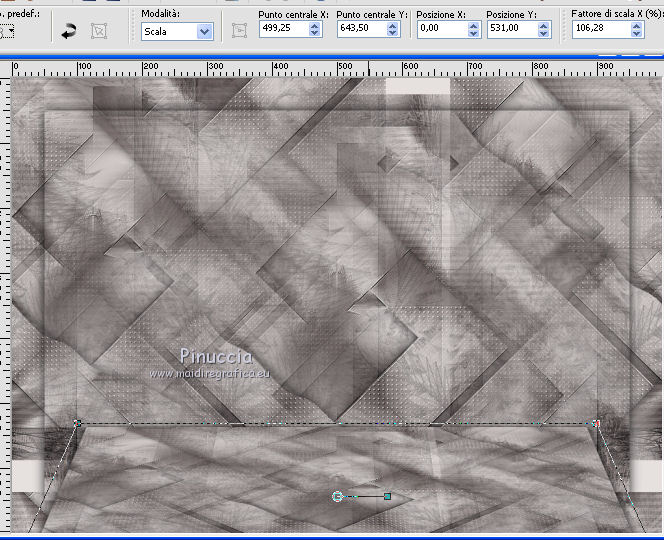Decrease Punto centrale Y with down arrow
Viewport: 664px width, 540px height.
click(x=393, y=33)
